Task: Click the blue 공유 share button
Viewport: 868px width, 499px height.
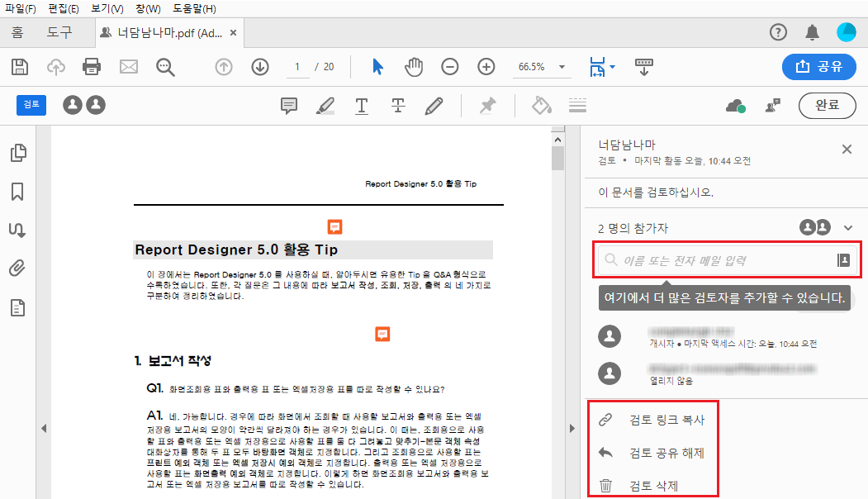Action: [818, 67]
